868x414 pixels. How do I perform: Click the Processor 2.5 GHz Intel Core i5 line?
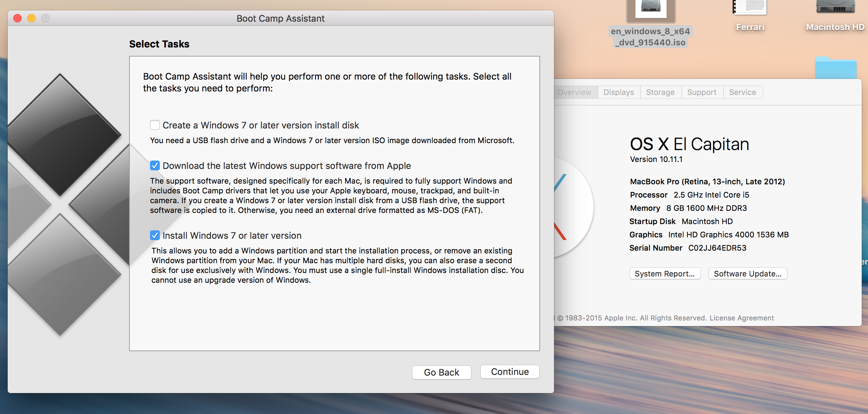pyautogui.click(x=690, y=195)
